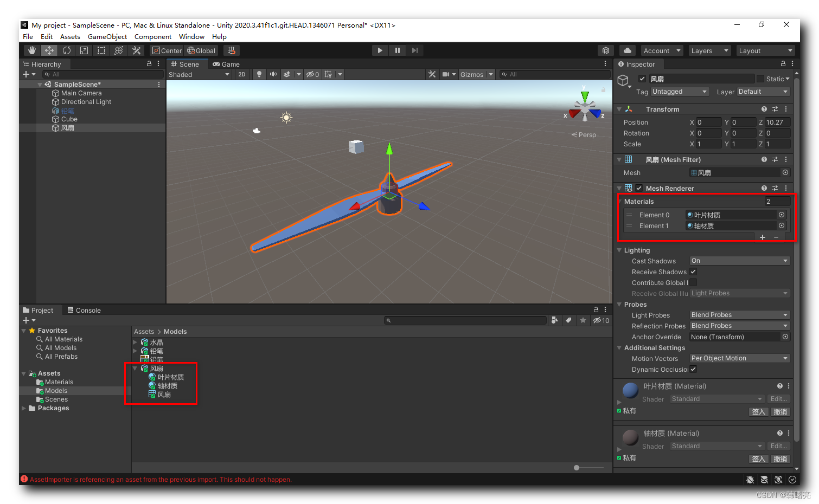Select the combined Transform tool
This screenshot has width=819, height=504.
(119, 50)
